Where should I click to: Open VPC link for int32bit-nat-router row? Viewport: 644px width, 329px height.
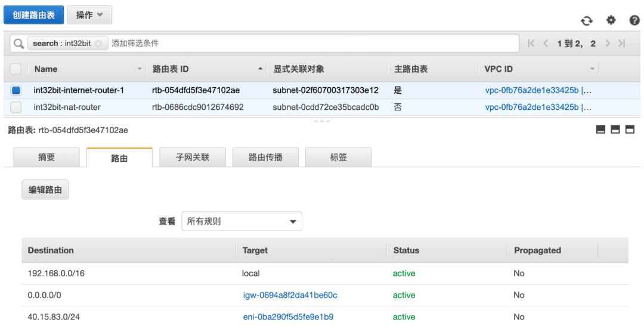[538, 107]
